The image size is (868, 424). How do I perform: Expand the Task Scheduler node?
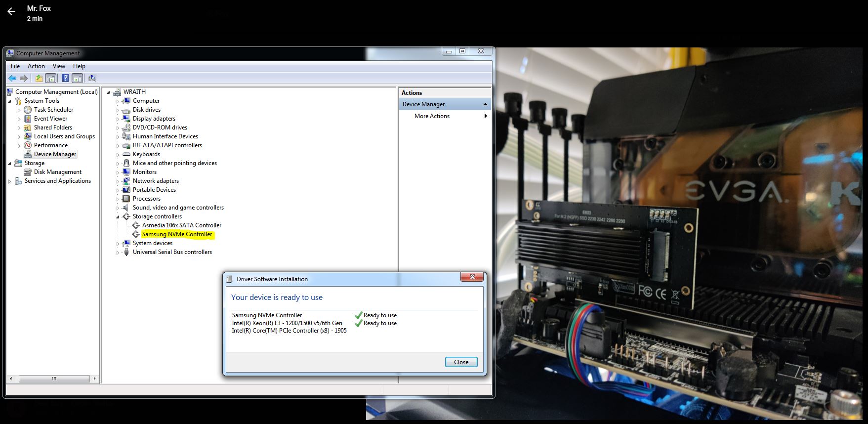coord(19,110)
